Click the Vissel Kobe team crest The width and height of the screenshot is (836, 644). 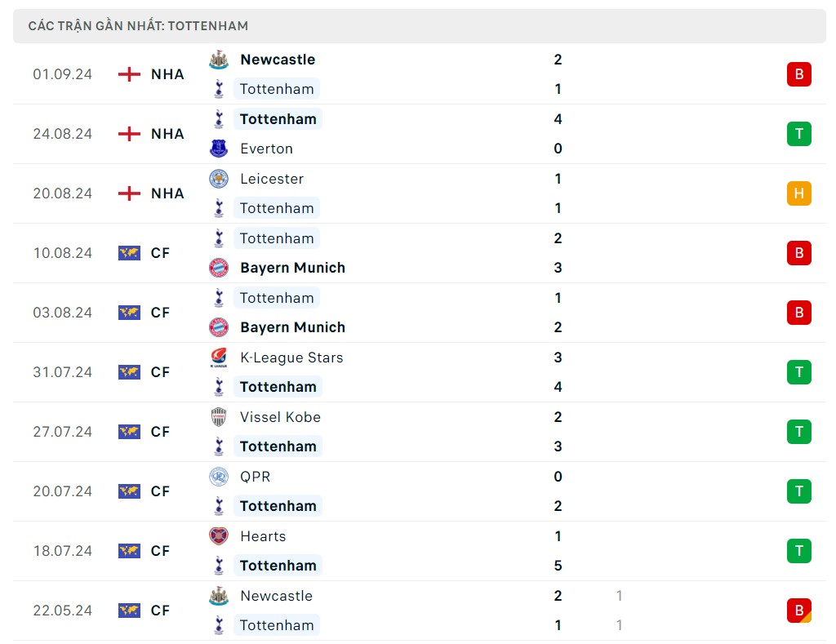218,417
